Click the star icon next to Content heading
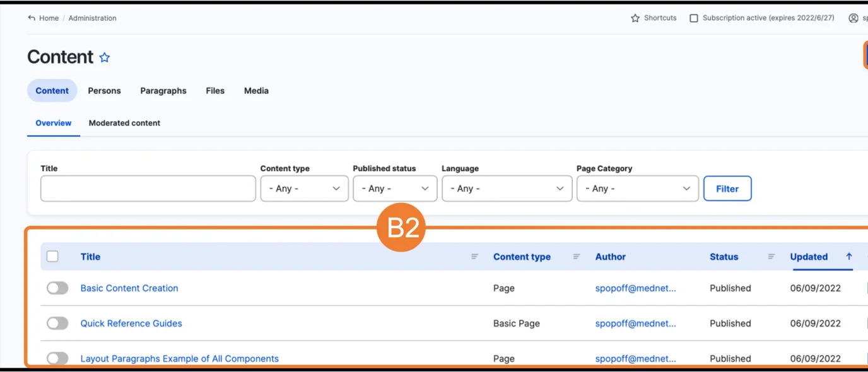868x372 pixels. (x=105, y=57)
